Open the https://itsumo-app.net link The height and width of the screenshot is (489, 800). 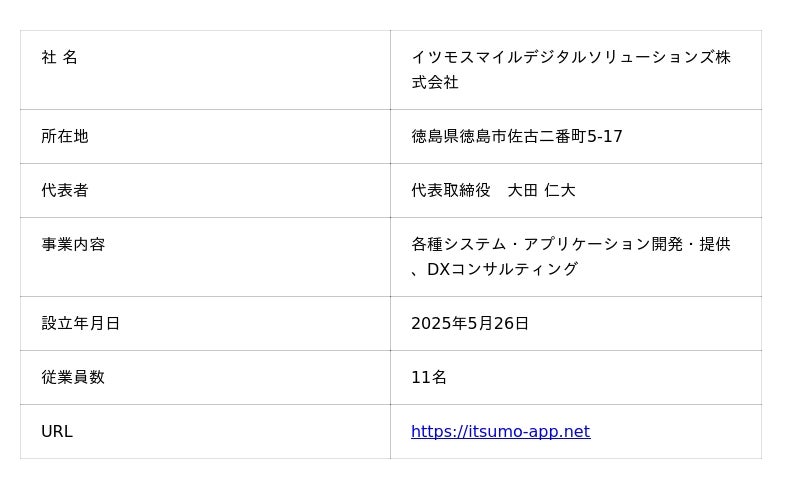[500, 432]
